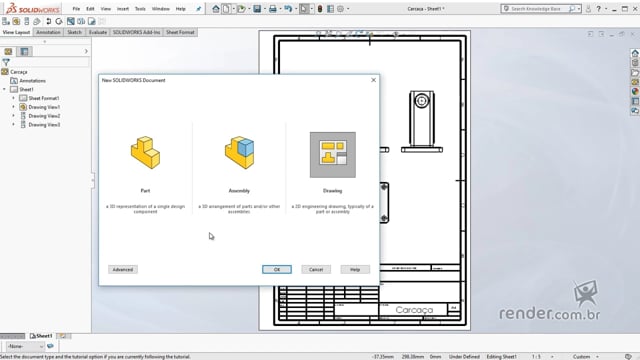Open Appearances color ball in task pane
Image resolution: width=640 pixels, height=360 pixels.
tap(635, 91)
